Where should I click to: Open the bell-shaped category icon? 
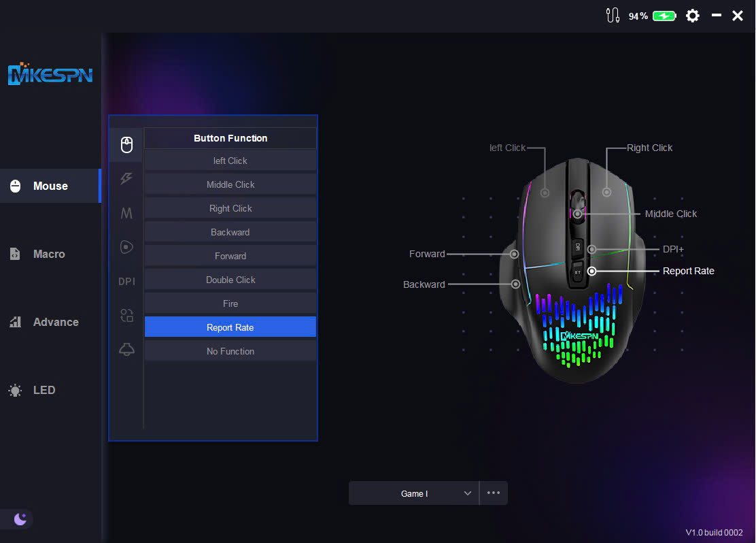click(x=126, y=350)
